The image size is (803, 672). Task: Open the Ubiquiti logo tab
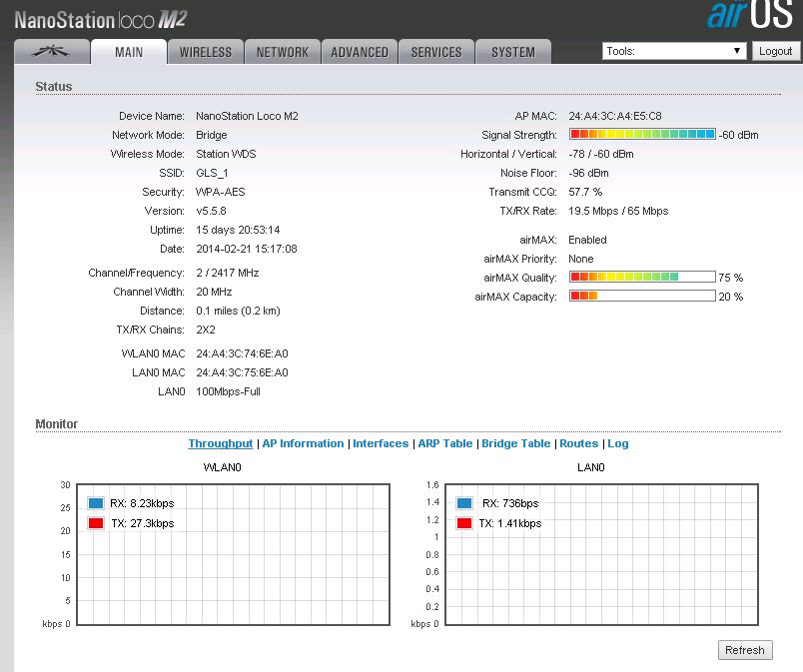pos(52,52)
